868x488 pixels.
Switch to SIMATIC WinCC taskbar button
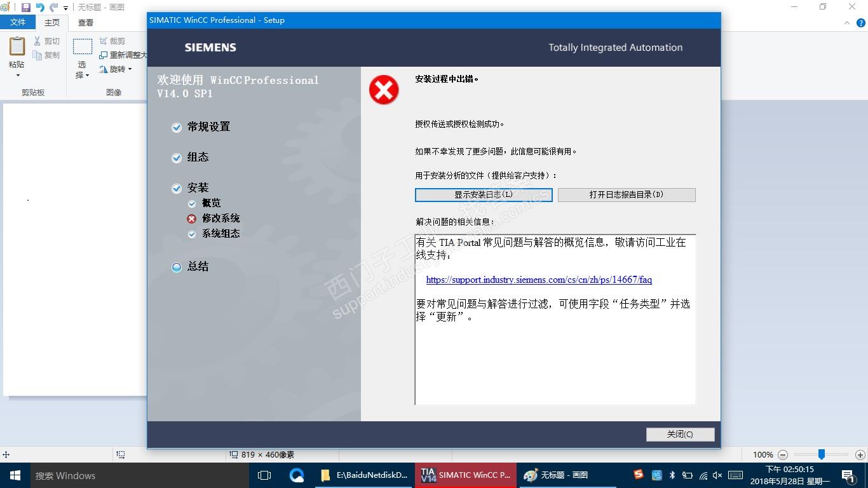click(466, 475)
